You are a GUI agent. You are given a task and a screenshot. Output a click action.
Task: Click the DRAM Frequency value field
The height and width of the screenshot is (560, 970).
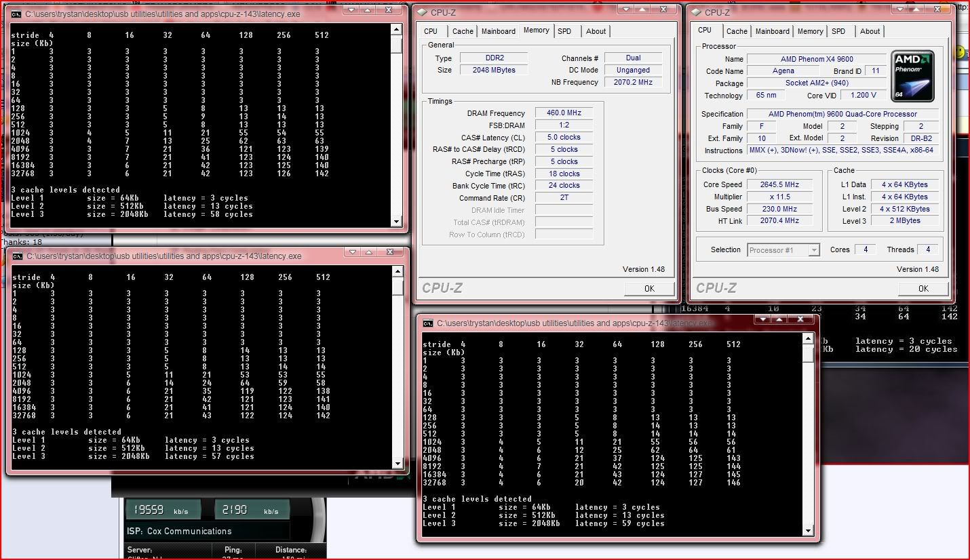[563, 113]
